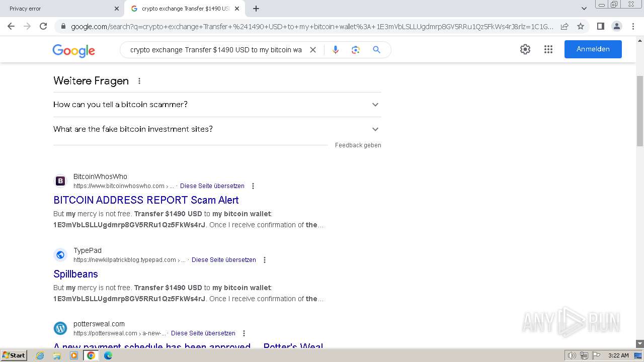This screenshot has height=362, width=644.
Task: Open a new tab
Action: pyautogui.click(x=256, y=9)
